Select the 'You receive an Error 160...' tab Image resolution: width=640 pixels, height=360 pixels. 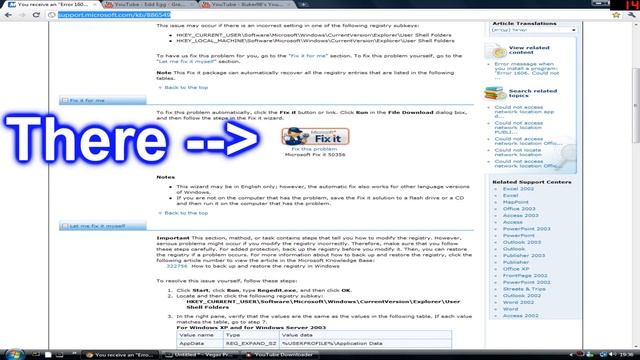click(x=53, y=4)
